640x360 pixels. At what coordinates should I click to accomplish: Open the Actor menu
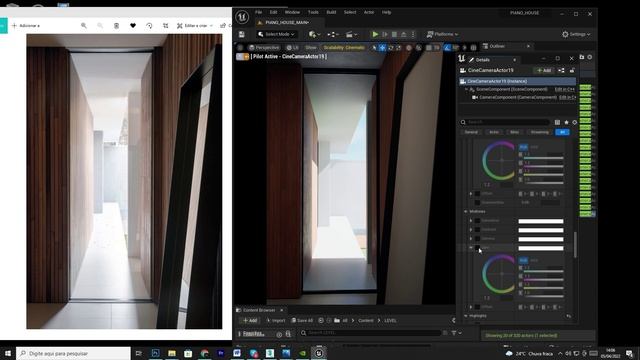pyautogui.click(x=369, y=12)
